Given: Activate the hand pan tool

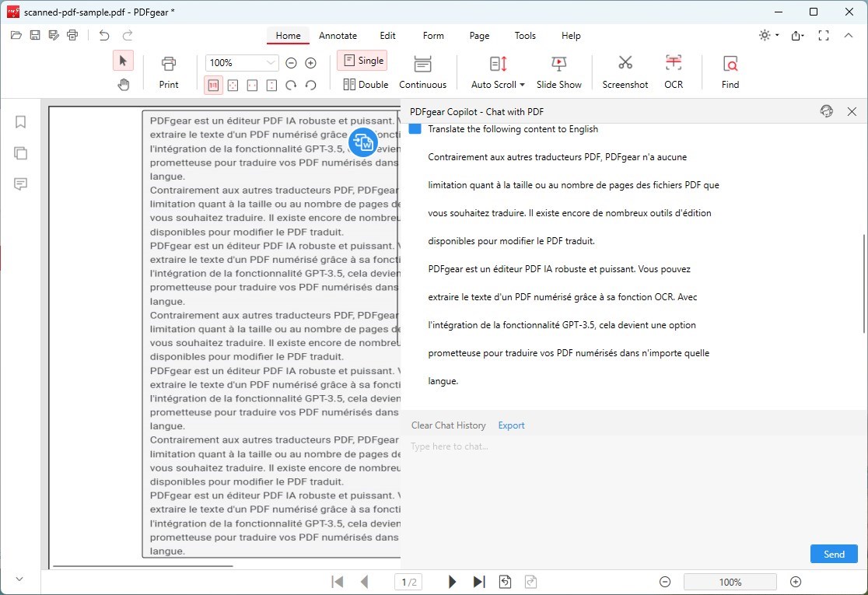Looking at the screenshot, I should point(123,85).
